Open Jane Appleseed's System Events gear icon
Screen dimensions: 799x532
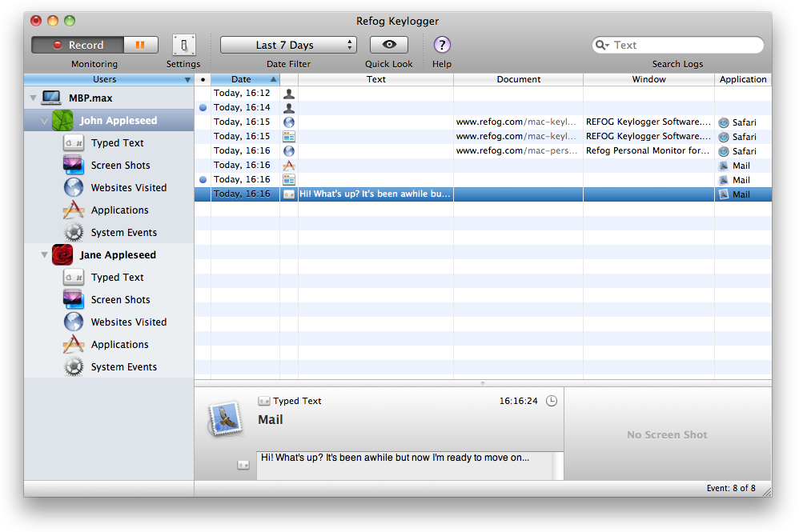[x=74, y=366]
